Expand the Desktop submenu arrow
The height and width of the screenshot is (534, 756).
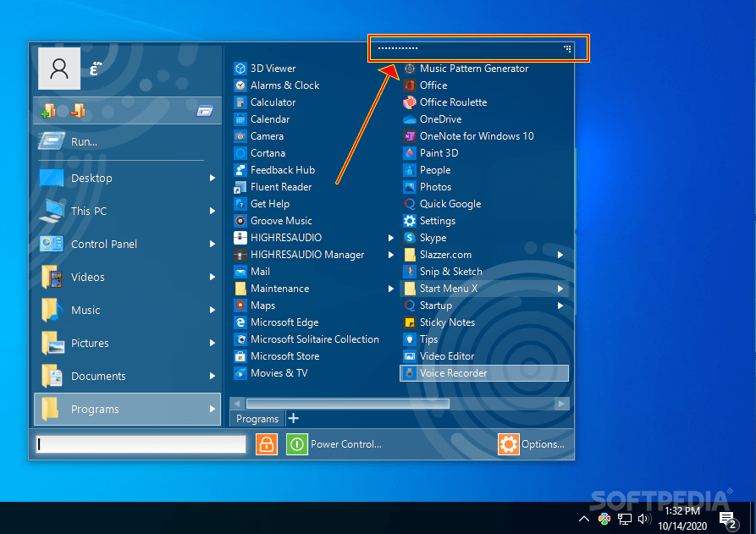point(212,178)
